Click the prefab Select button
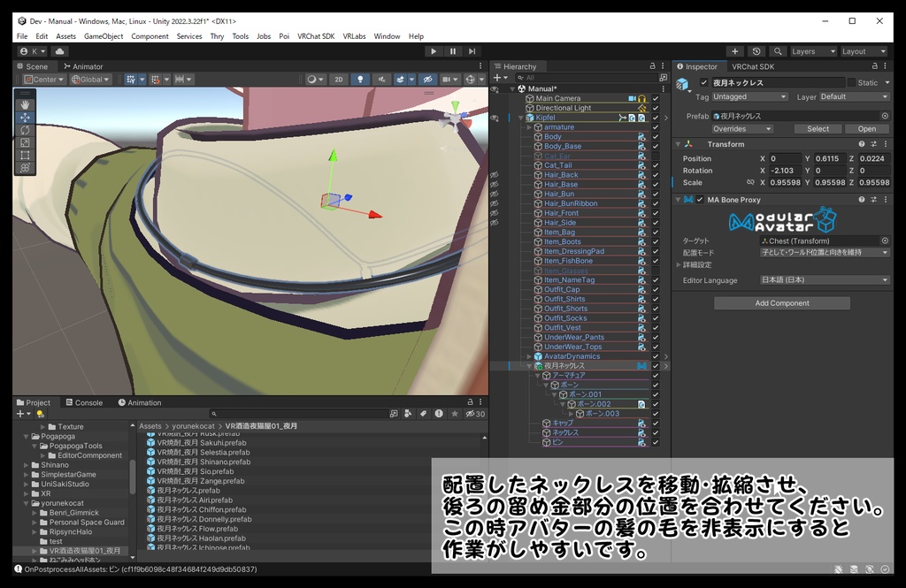 click(x=818, y=129)
